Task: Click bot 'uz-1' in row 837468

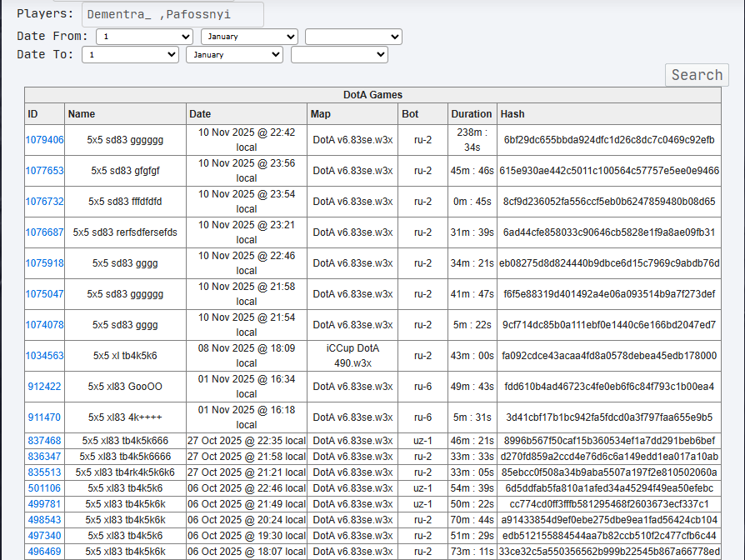Action: pyautogui.click(x=422, y=441)
